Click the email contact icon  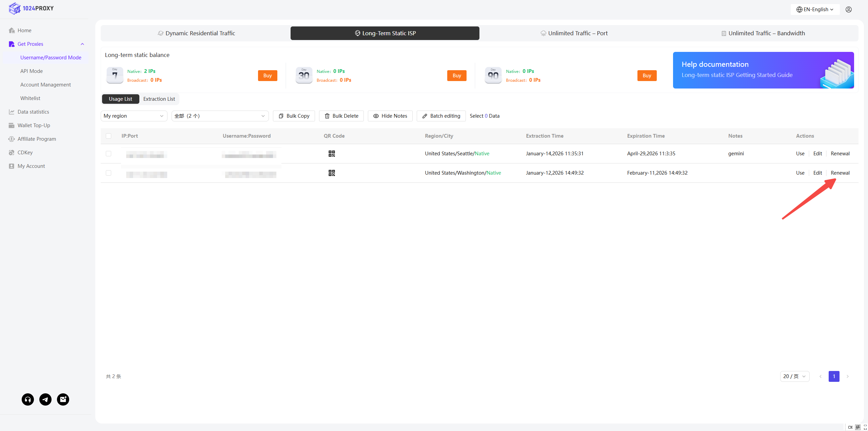coord(63,399)
